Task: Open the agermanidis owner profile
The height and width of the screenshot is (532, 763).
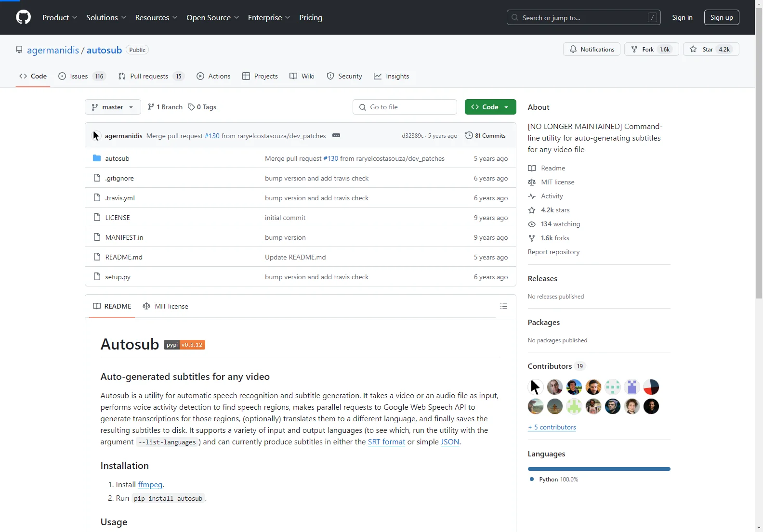Action: (x=53, y=50)
